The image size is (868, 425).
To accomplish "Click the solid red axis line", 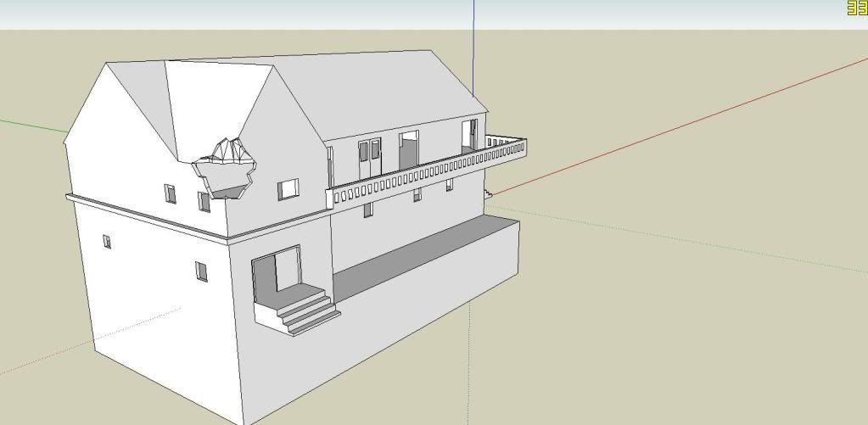I will coord(680,126).
